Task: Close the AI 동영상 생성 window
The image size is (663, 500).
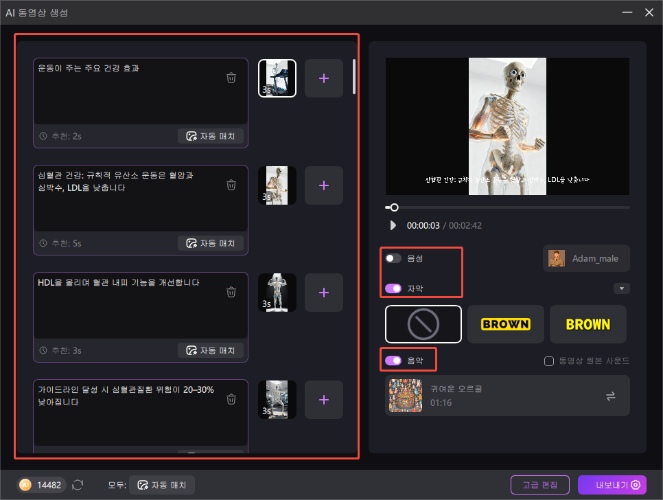Action: pyautogui.click(x=649, y=12)
